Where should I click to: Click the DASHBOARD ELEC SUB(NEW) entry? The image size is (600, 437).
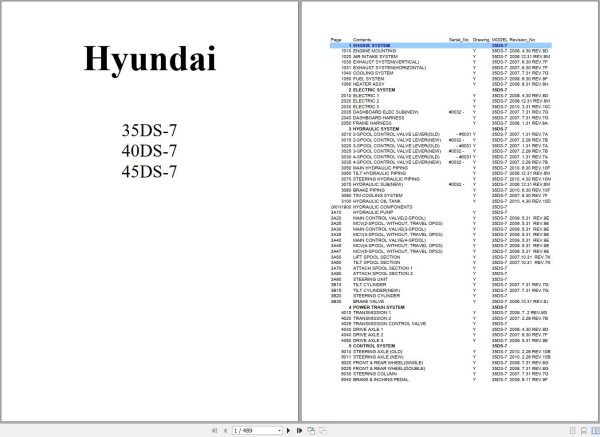[385, 112]
